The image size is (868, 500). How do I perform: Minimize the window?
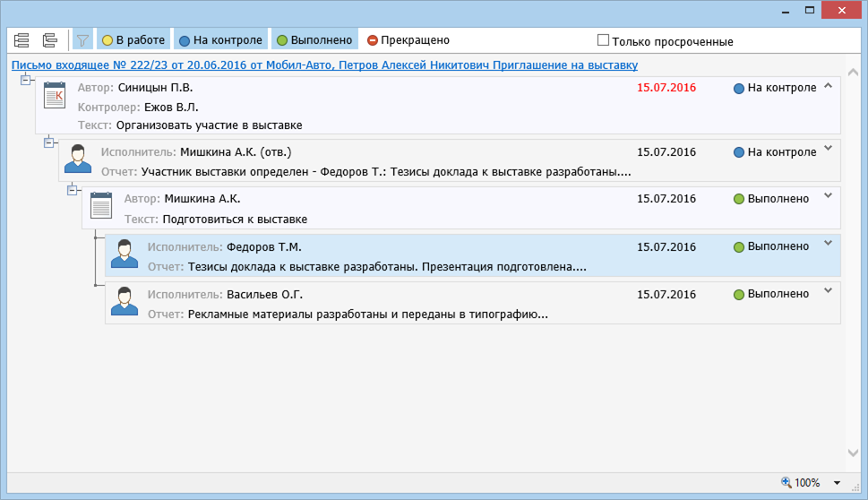tap(785, 11)
